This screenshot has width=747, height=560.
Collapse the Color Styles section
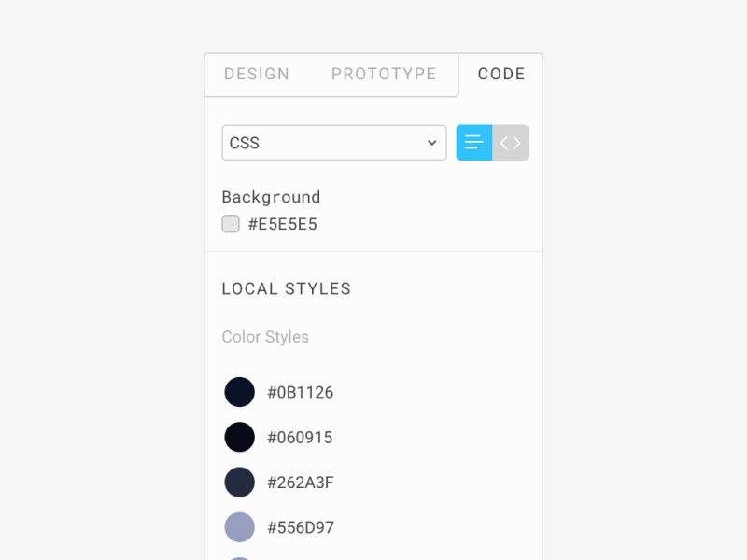265,337
